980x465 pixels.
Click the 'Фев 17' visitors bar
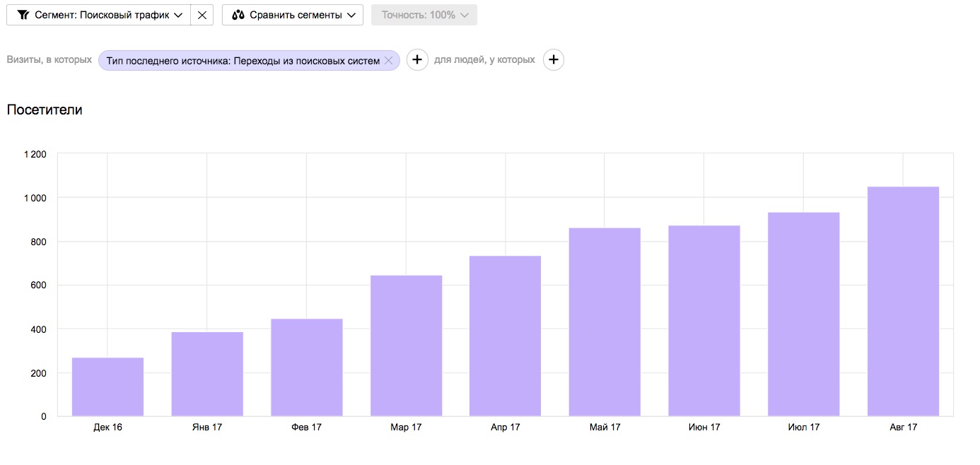(x=307, y=367)
